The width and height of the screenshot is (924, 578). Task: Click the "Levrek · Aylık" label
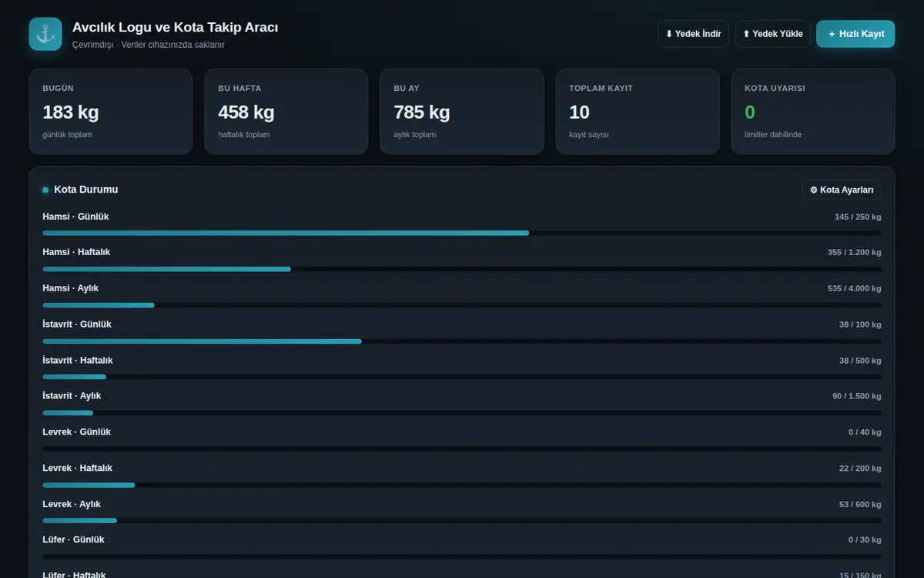click(x=72, y=504)
